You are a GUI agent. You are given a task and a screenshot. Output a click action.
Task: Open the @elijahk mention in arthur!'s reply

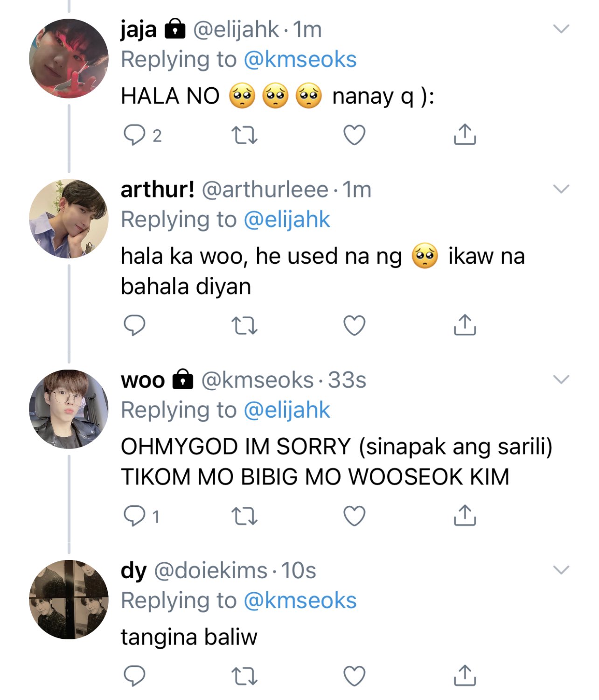point(287,220)
